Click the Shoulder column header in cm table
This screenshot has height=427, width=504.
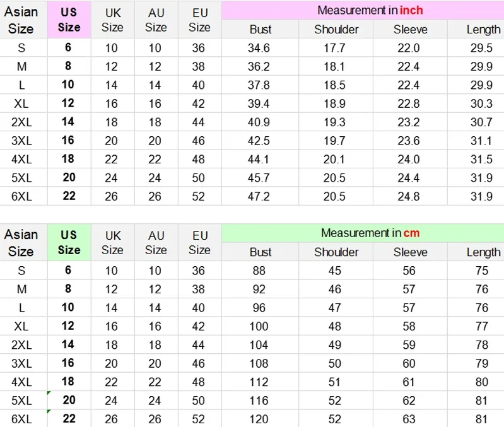click(336, 252)
